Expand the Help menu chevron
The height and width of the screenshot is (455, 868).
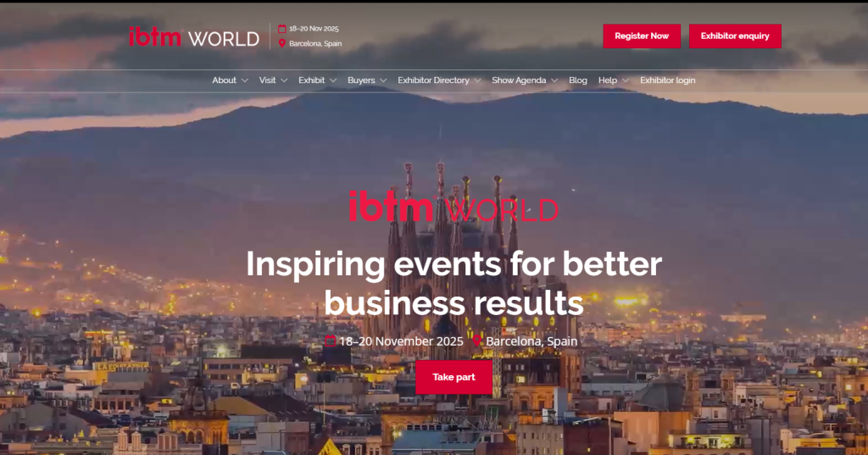pos(626,80)
